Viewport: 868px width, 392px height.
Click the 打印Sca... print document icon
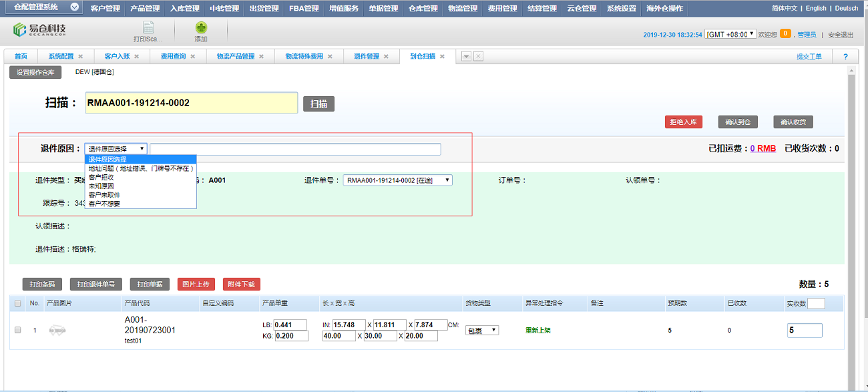pyautogui.click(x=148, y=28)
